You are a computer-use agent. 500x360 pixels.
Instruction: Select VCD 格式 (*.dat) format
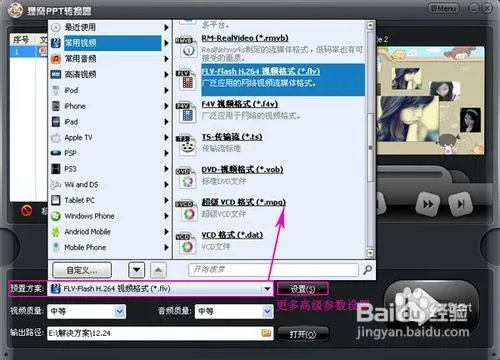coord(232,235)
